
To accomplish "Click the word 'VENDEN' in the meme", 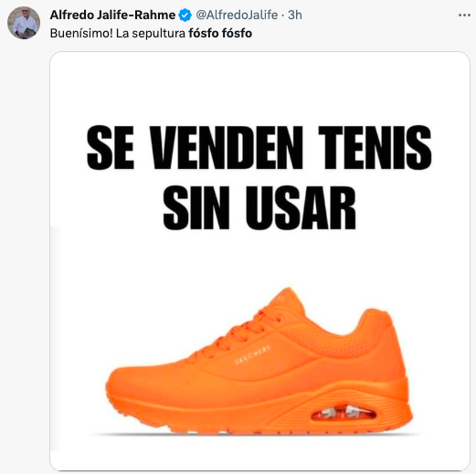I will point(227,147).
